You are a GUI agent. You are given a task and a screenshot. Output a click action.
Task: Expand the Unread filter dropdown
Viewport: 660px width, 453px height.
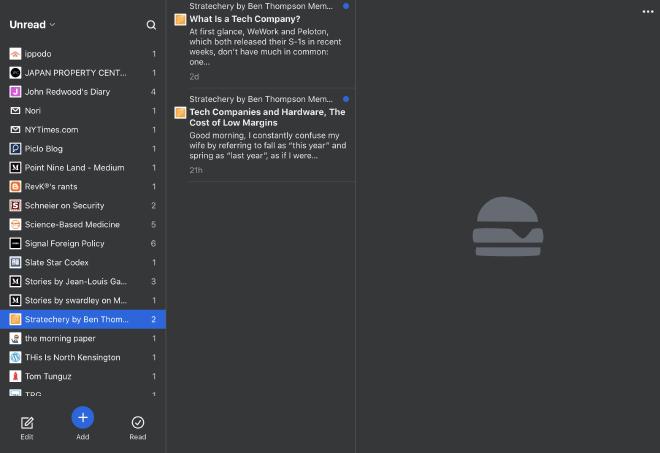(x=32, y=24)
